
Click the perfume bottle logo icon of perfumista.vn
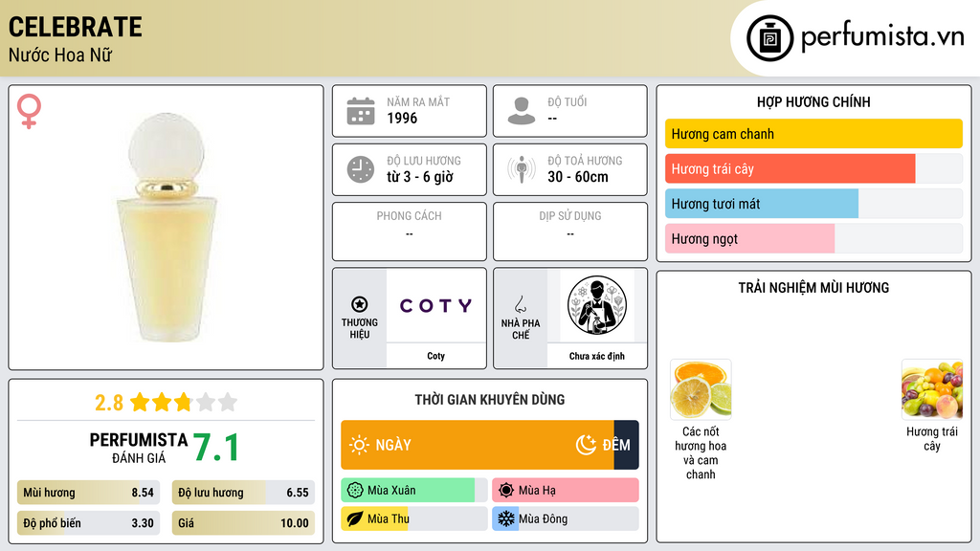[x=770, y=38]
